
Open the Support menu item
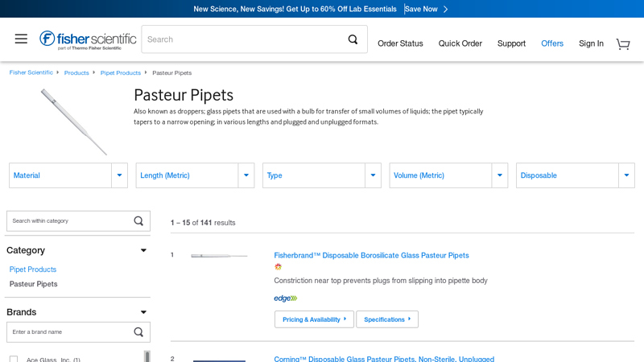511,43
